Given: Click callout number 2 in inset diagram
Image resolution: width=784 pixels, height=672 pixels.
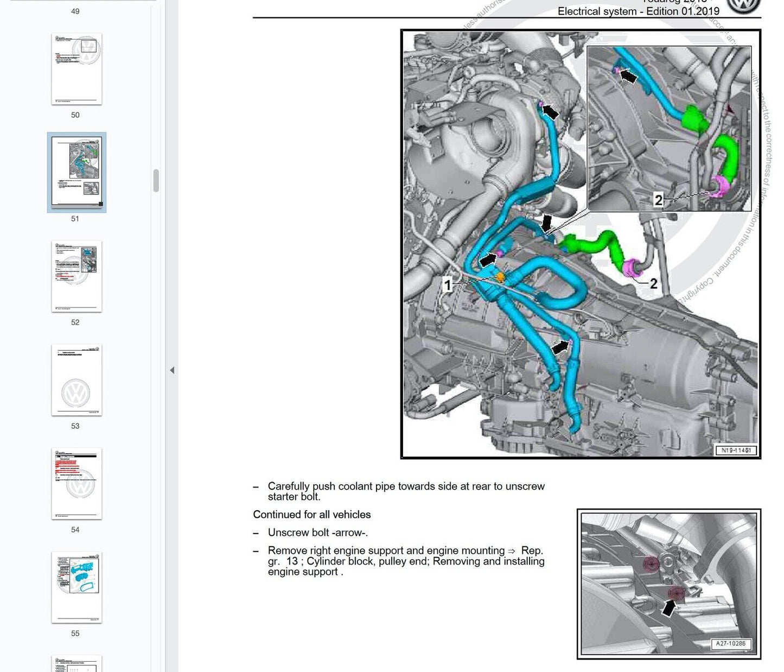Looking at the screenshot, I should (658, 200).
